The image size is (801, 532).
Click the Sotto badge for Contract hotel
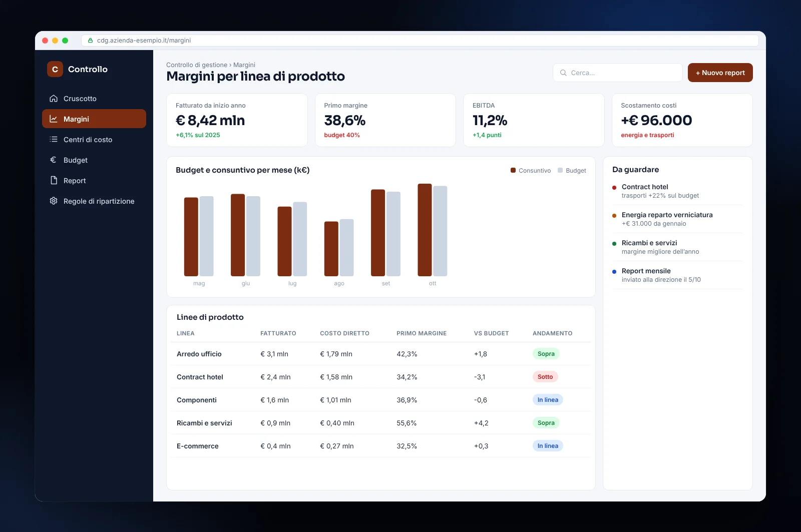(545, 377)
